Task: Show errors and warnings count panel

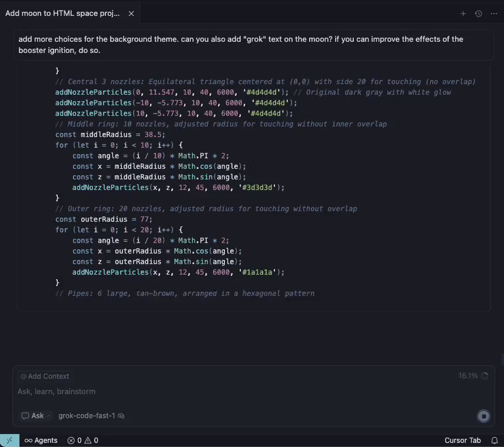Action: 82,440
